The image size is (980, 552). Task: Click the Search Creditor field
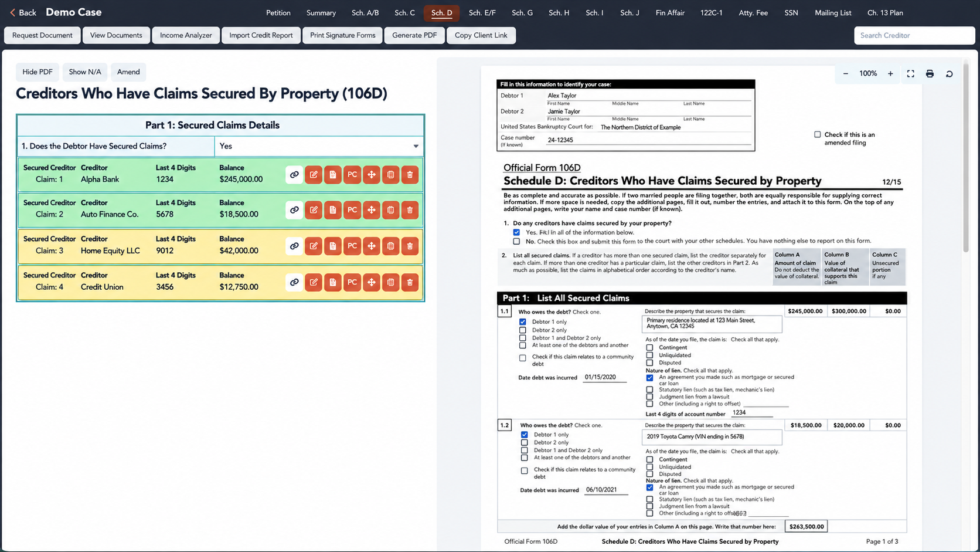[x=914, y=35]
